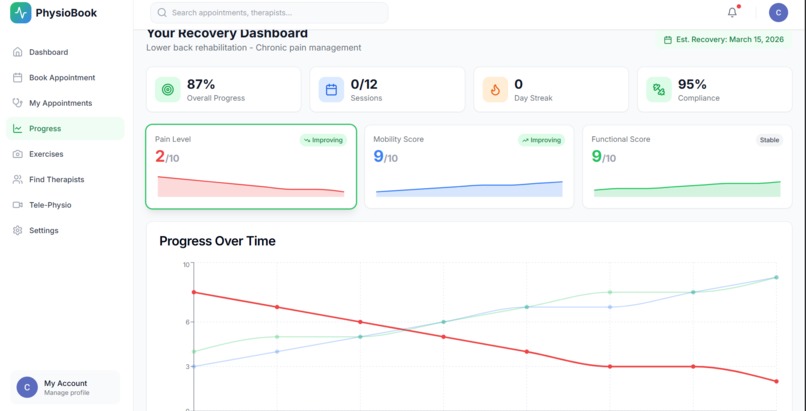Select the Mobility Score card
This screenshot has height=411, width=806.
(x=469, y=166)
